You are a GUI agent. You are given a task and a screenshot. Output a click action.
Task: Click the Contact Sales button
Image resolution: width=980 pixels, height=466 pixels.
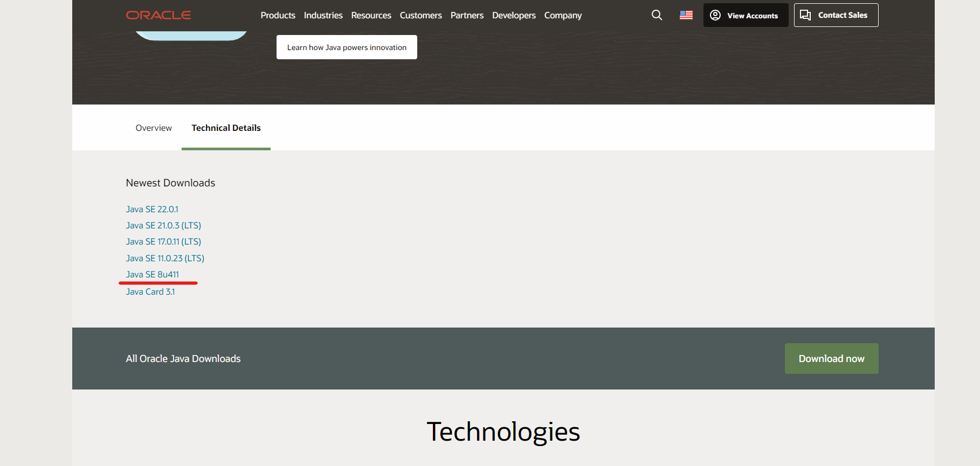pos(836,15)
